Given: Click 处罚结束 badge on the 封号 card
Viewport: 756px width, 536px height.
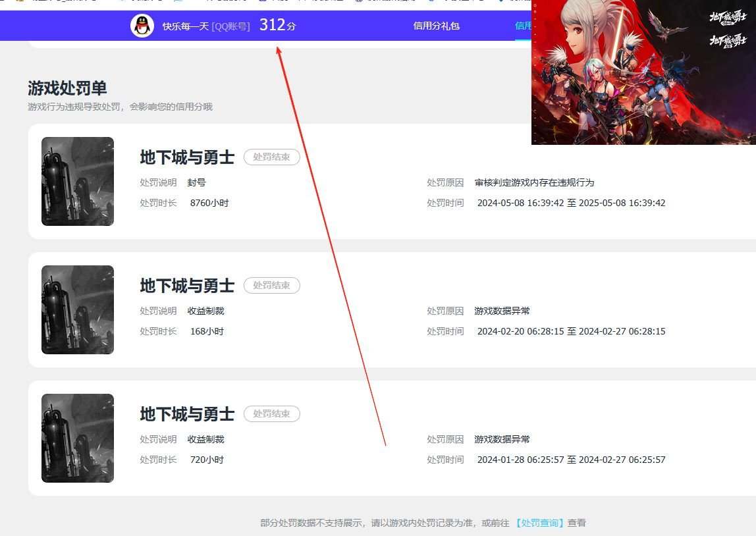Looking at the screenshot, I should (x=271, y=157).
